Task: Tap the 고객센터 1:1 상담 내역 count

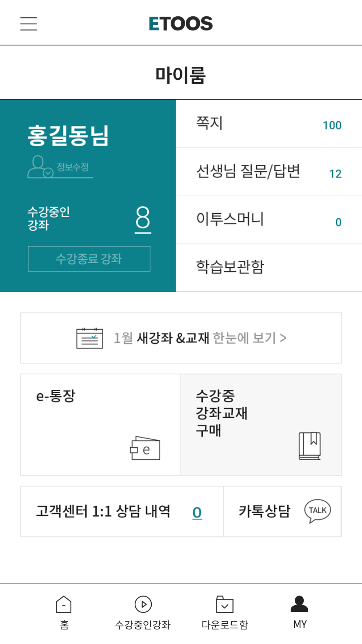Action: click(x=197, y=513)
